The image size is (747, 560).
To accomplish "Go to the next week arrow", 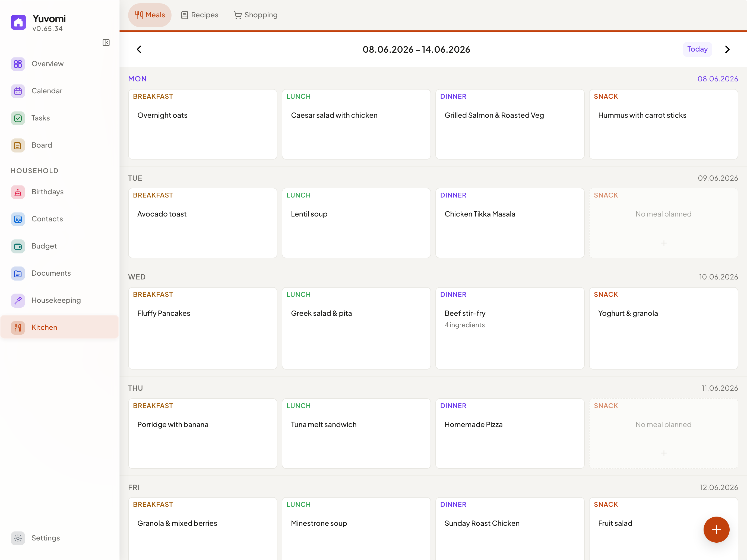I will click(727, 49).
